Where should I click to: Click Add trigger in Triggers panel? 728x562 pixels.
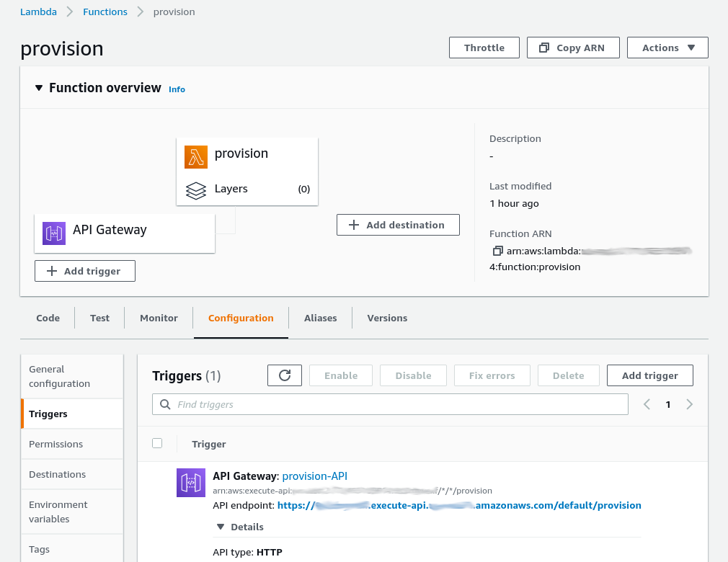pos(650,375)
